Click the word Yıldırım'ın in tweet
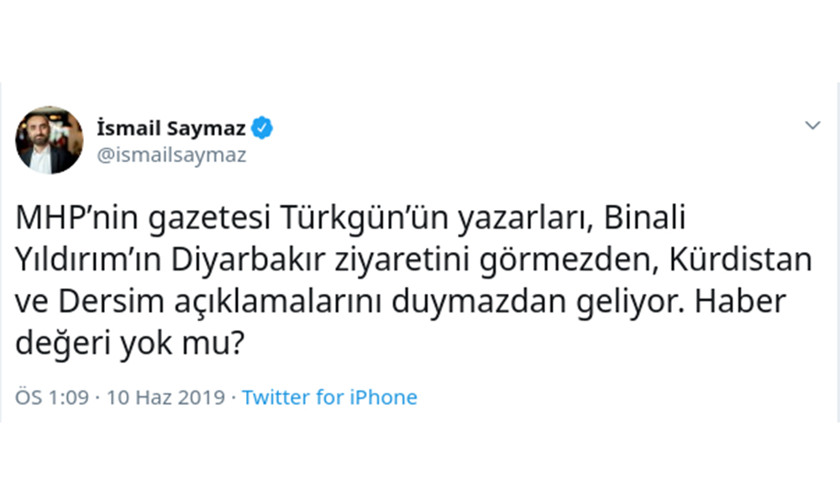Image resolution: width=840 pixels, height=504 pixels. (x=86, y=262)
